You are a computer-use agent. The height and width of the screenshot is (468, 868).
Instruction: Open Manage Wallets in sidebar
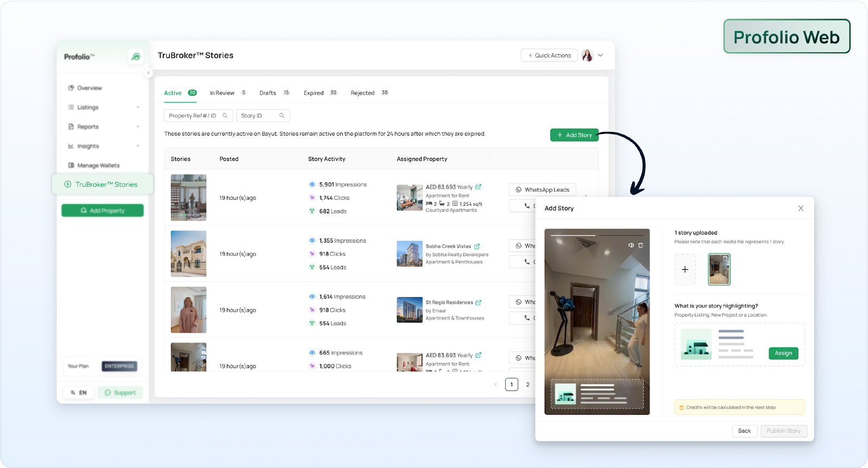(93, 166)
